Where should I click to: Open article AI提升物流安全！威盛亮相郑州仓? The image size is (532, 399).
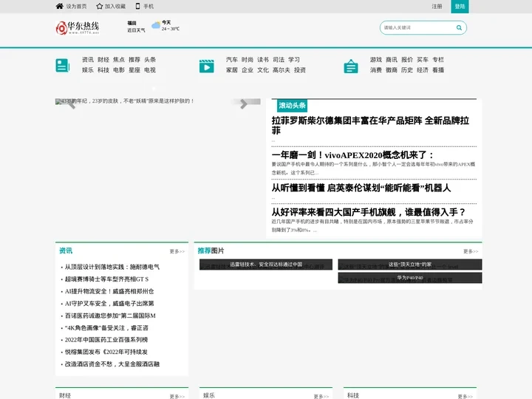click(x=109, y=291)
